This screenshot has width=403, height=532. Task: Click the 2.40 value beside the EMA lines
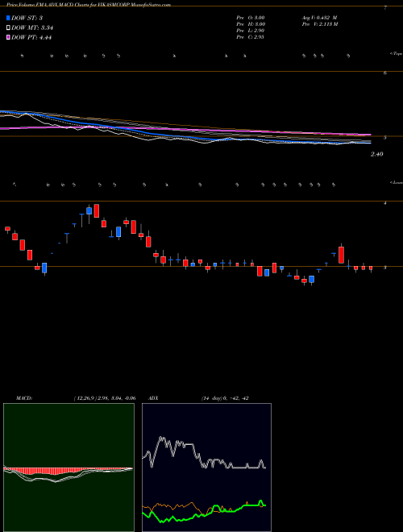[377, 155]
